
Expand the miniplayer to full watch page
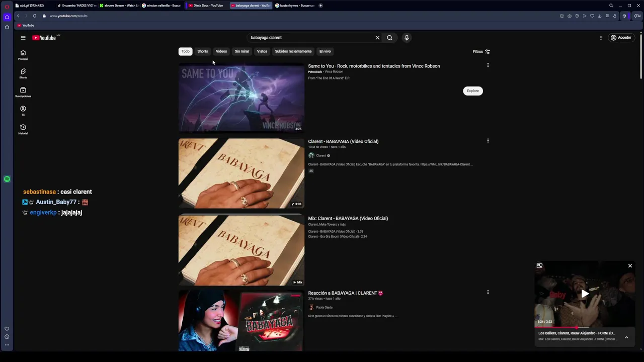[539, 266]
